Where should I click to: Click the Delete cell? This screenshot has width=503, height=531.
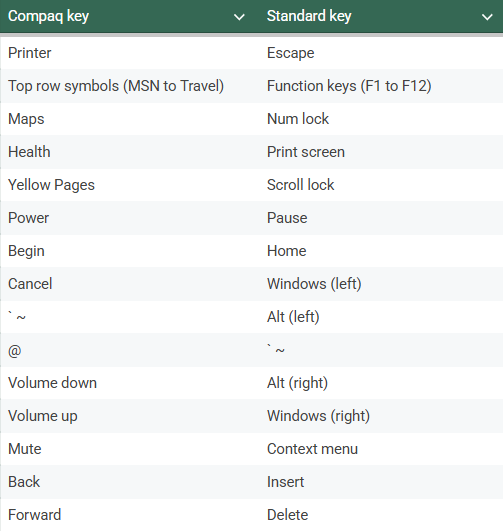click(381, 515)
